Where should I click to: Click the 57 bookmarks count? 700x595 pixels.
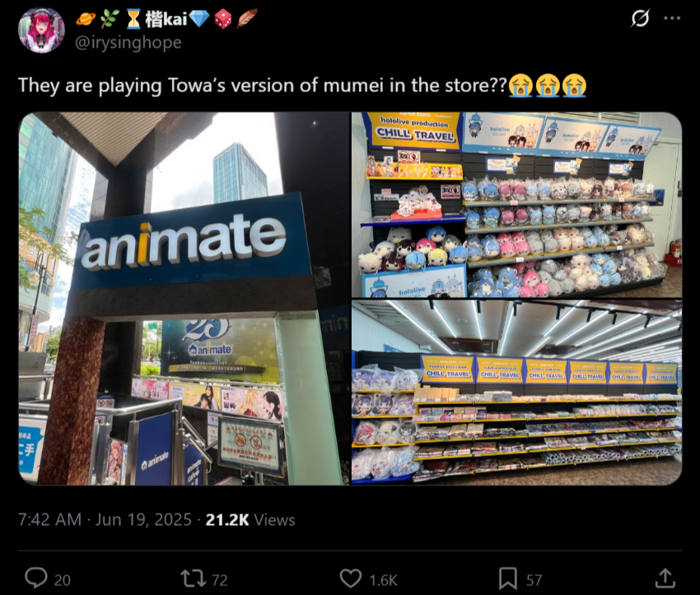(534, 580)
